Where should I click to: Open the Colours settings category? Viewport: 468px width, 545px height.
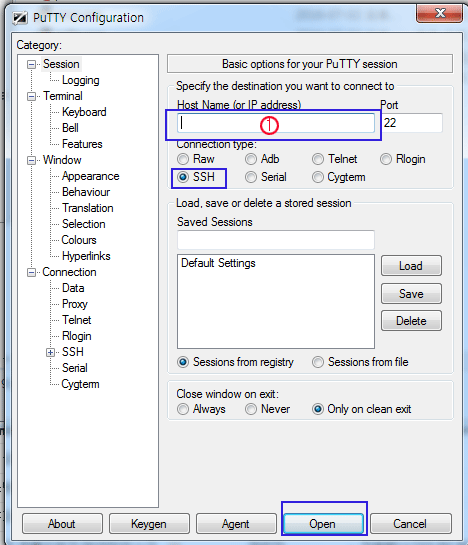[x=79, y=240]
